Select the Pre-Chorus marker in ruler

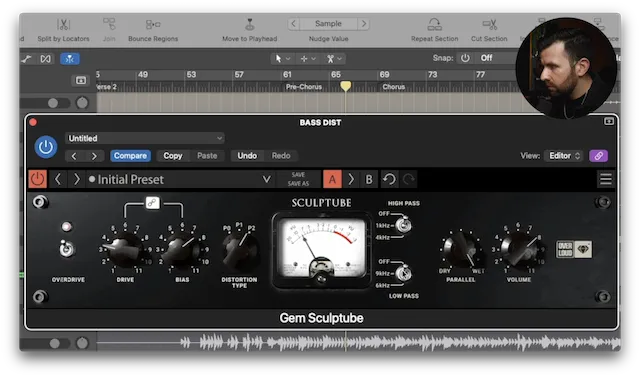304,87
